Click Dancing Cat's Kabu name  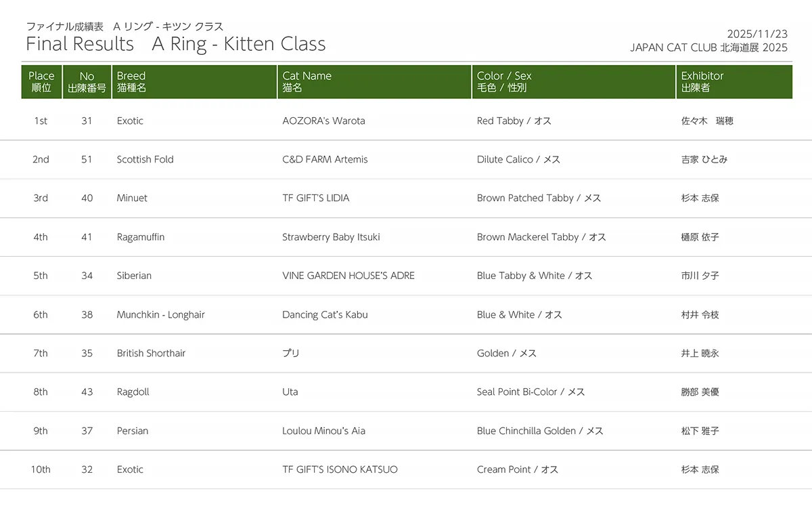[325, 315]
